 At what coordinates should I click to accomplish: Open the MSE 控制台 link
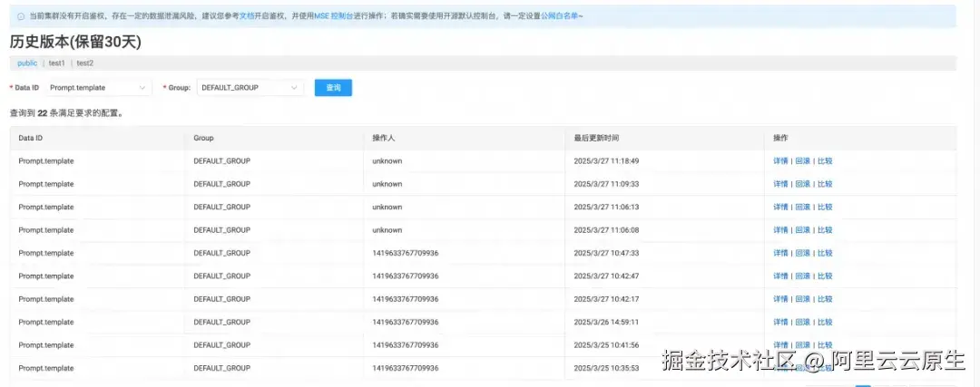[x=335, y=16]
